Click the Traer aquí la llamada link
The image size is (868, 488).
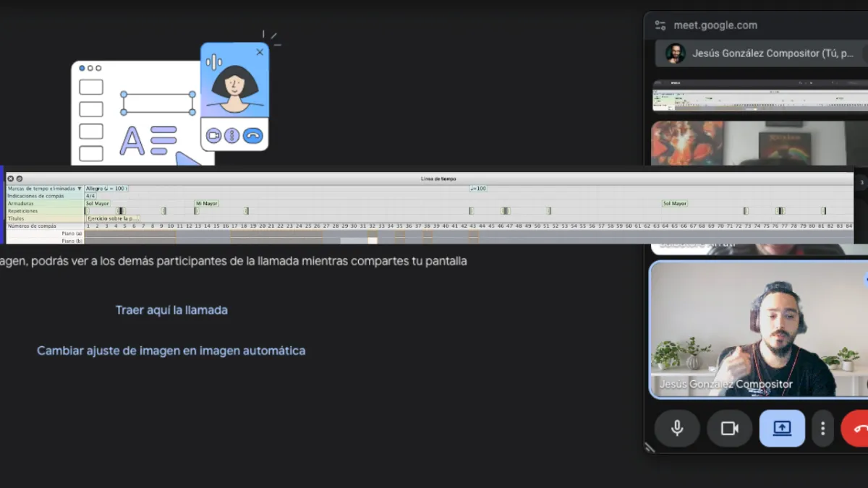171,309
